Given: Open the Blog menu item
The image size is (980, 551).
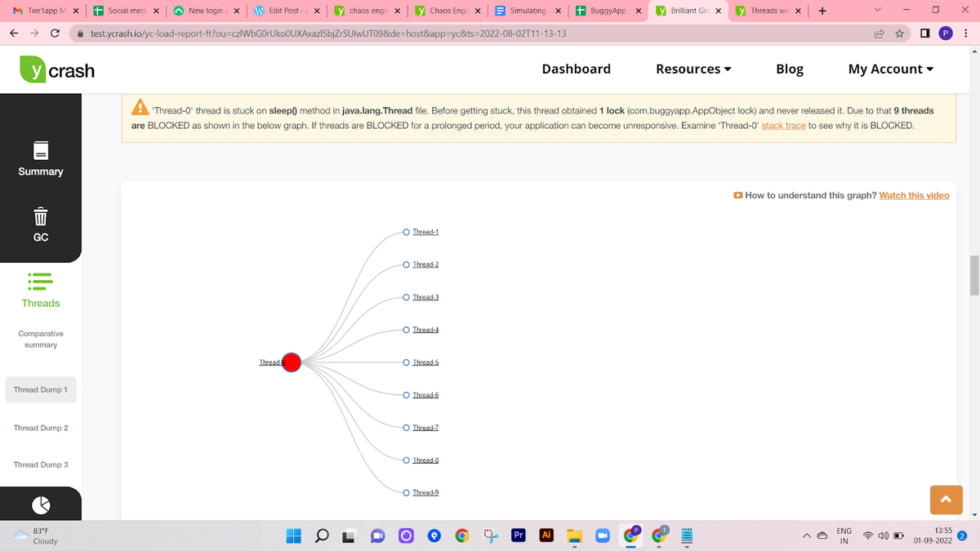Looking at the screenshot, I should (789, 69).
